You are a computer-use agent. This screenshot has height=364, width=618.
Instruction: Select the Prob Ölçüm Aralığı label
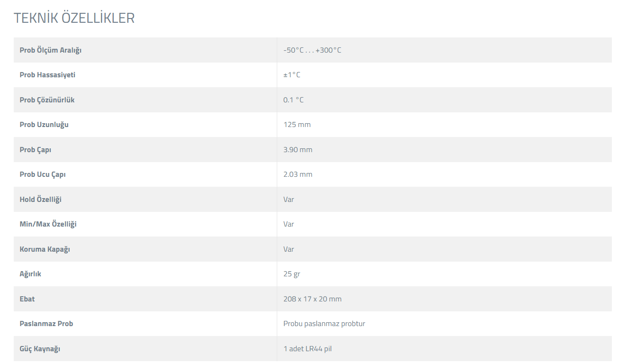[51, 50]
